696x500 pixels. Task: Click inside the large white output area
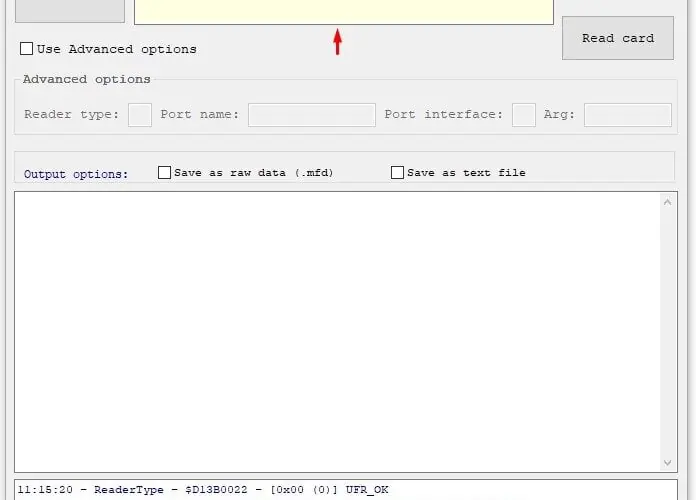point(337,332)
